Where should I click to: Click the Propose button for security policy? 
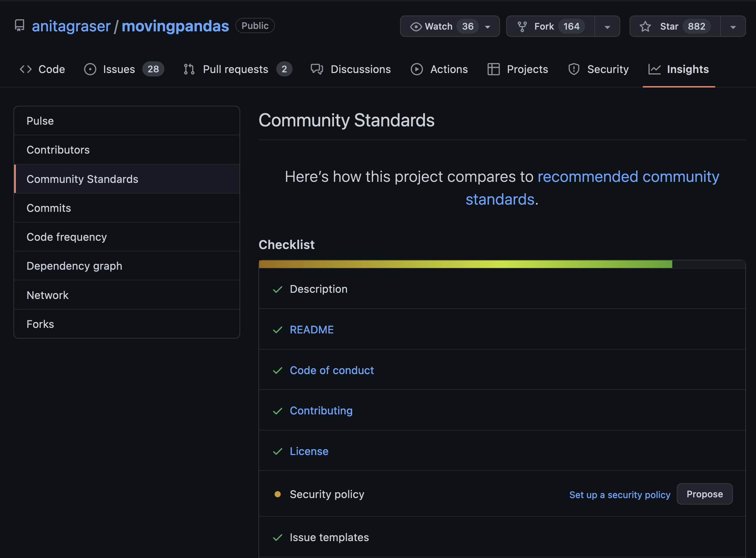pyautogui.click(x=705, y=494)
